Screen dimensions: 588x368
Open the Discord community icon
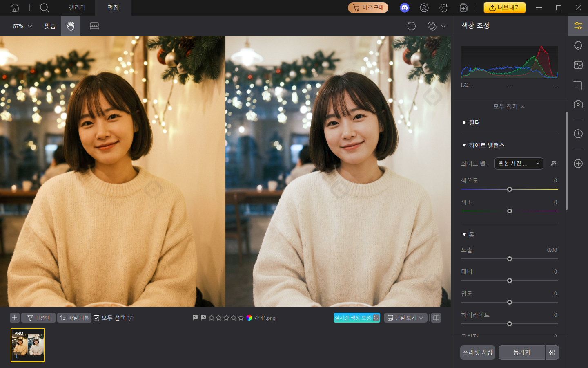[x=404, y=8]
